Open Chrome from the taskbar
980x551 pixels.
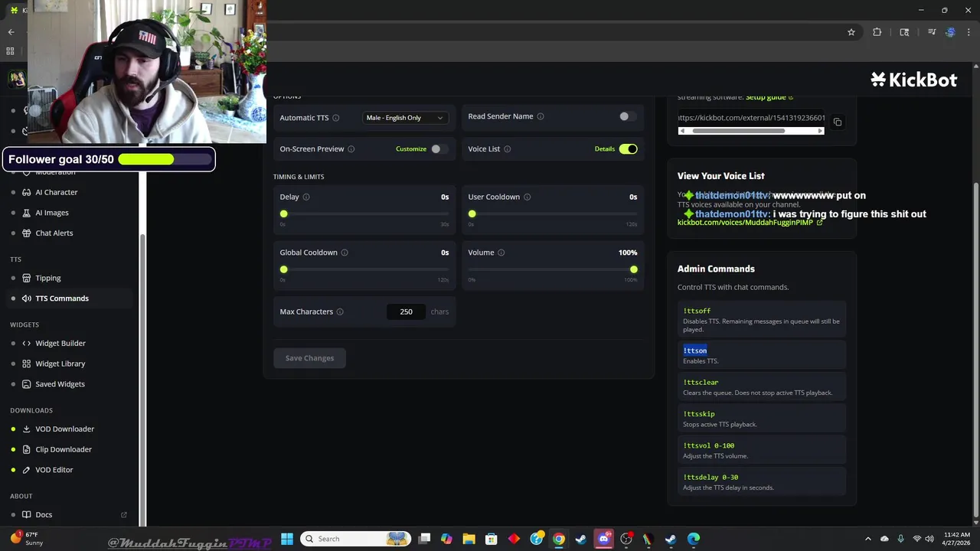(x=559, y=539)
